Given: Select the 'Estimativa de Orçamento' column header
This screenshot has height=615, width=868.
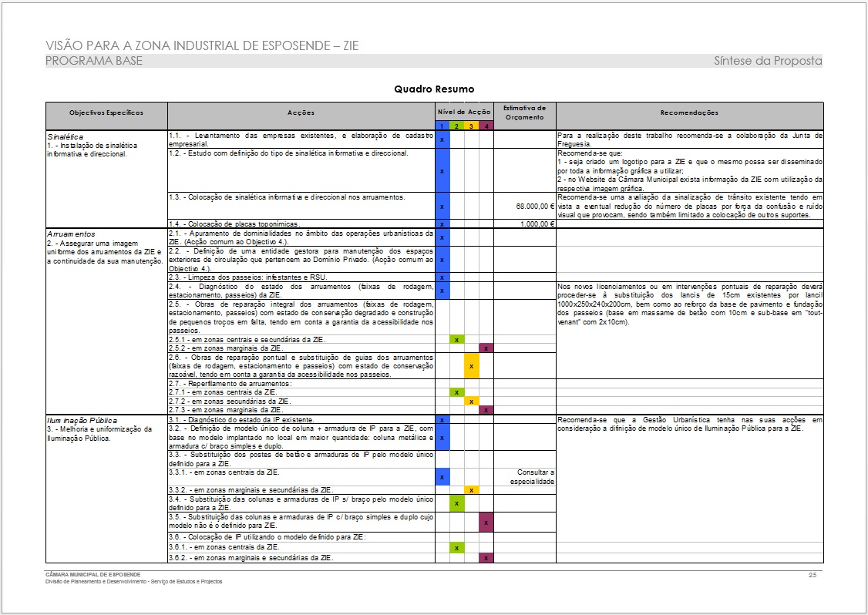Looking at the screenshot, I should [524, 113].
